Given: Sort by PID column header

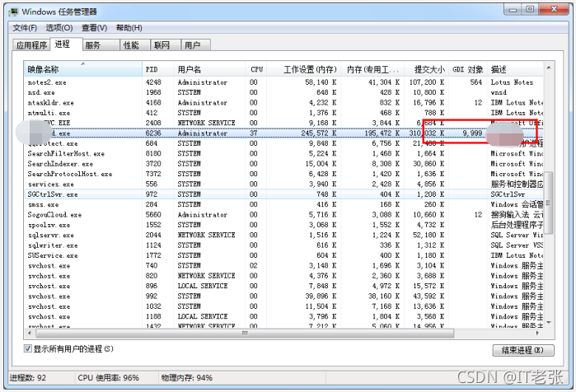Looking at the screenshot, I should click(158, 69).
